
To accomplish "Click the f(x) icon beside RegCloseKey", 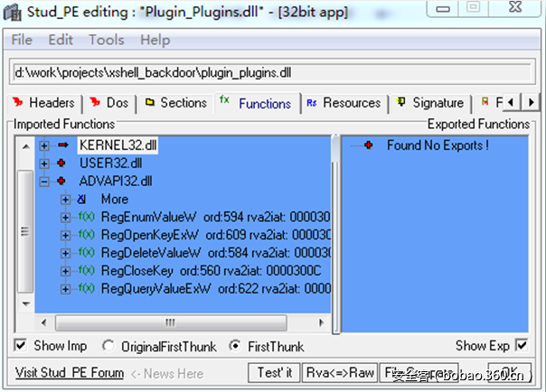I will point(86,271).
